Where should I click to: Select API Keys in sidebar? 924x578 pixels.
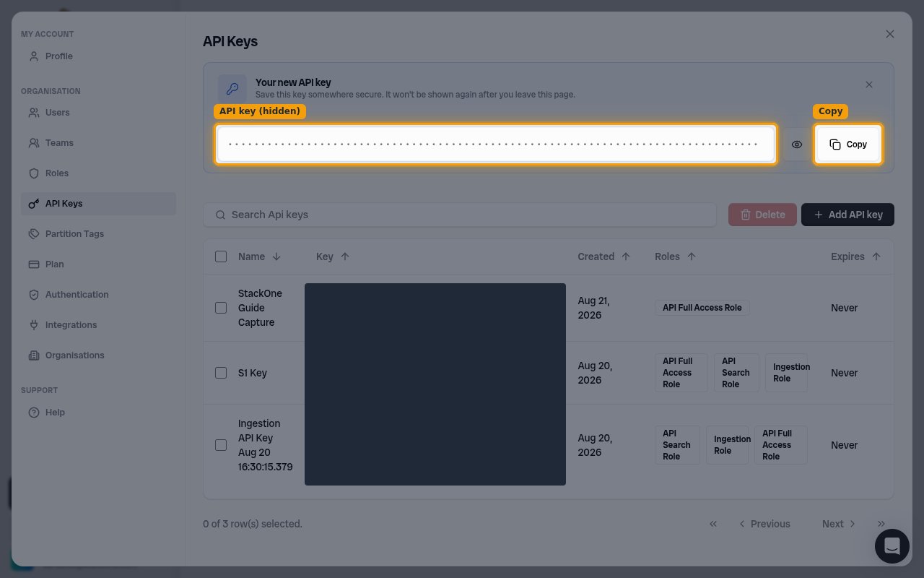tap(98, 204)
